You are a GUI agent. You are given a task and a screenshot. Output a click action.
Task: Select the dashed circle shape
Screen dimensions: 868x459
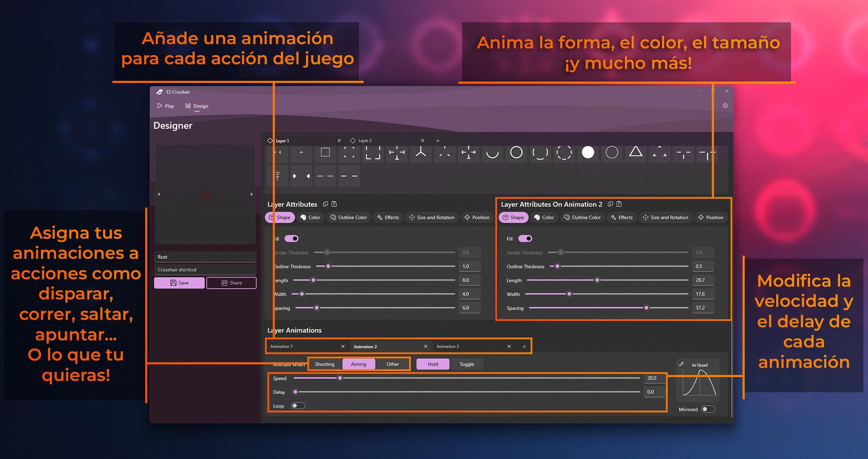click(x=564, y=152)
